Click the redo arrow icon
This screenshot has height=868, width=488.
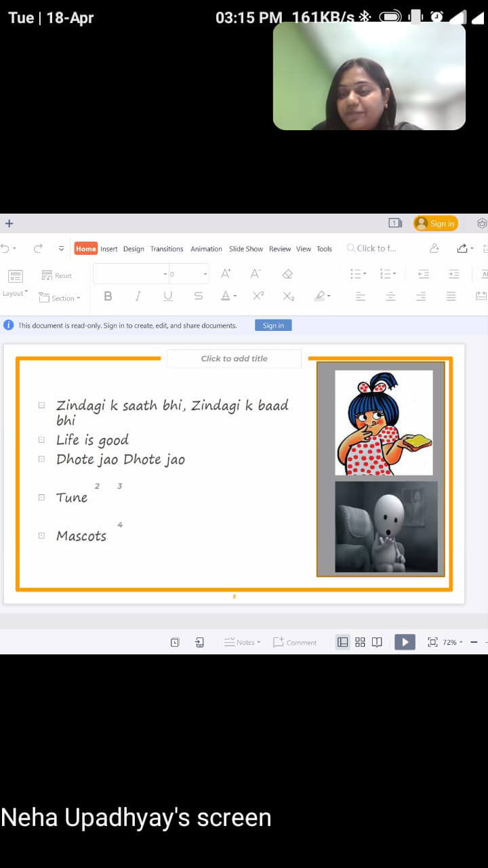[38, 249]
